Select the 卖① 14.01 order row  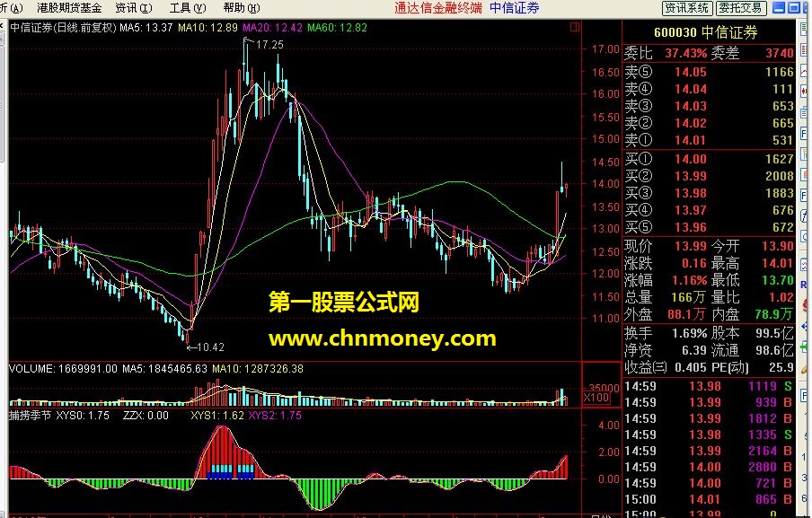pyautogui.click(x=709, y=140)
